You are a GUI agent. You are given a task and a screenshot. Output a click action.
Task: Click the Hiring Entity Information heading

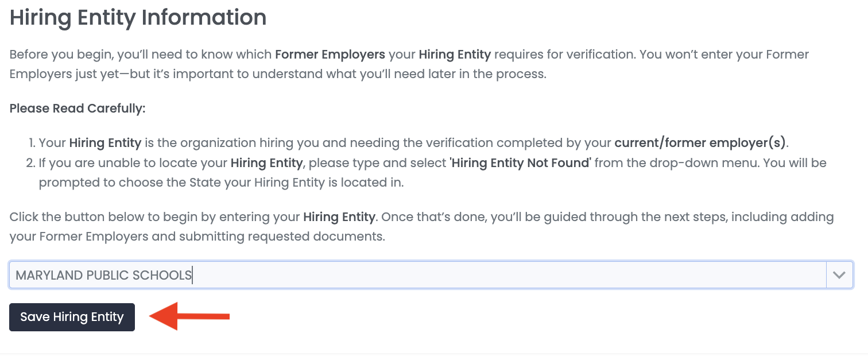(138, 18)
